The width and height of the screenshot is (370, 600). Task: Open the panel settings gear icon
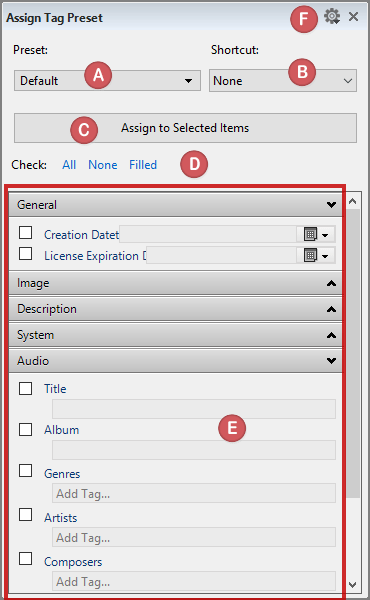332,17
